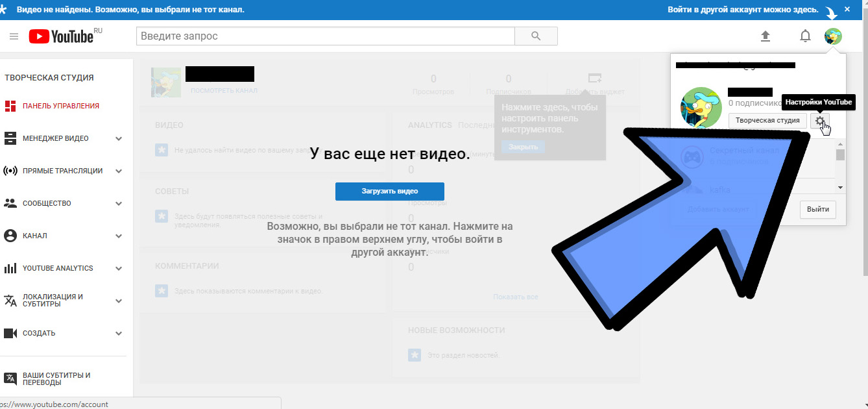868x409 pixels.
Task: Click account list scrollbar down arrow
Action: [840, 188]
